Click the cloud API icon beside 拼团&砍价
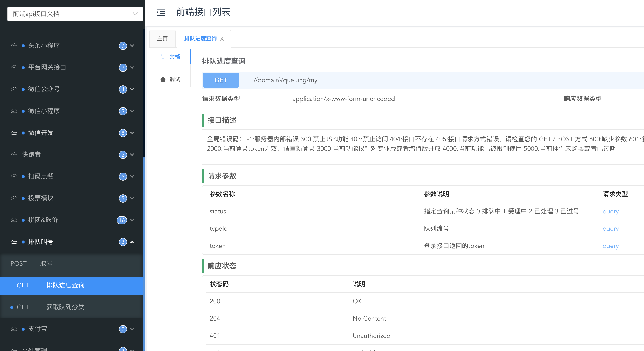Viewport: 644px width, 351px height. [x=14, y=220]
